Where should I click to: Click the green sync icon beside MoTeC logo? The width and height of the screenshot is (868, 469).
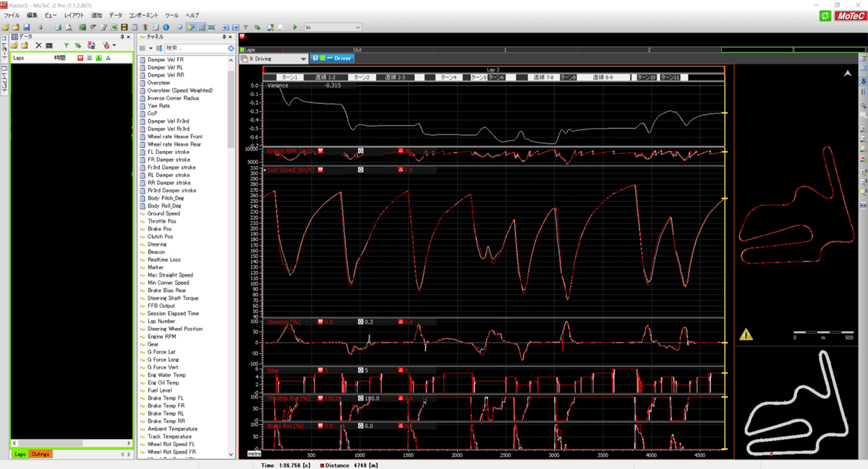coord(825,15)
